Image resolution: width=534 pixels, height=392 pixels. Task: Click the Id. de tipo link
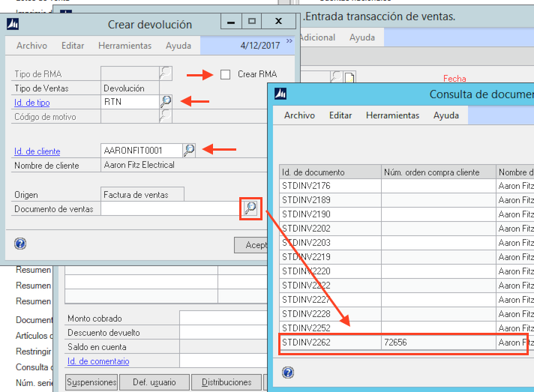point(32,103)
